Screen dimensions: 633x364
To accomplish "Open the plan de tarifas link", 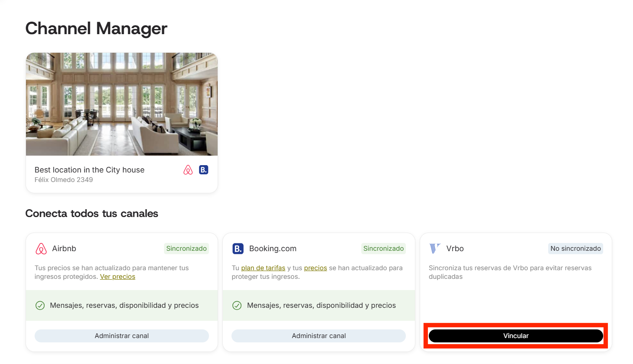I will pyautogui.click(x=263, y=268).
